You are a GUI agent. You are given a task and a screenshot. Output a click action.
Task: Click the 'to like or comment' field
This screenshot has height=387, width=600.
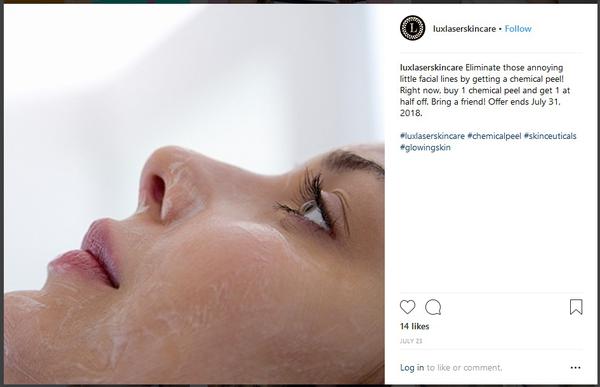pyautogui.click(x=464, y=367)
